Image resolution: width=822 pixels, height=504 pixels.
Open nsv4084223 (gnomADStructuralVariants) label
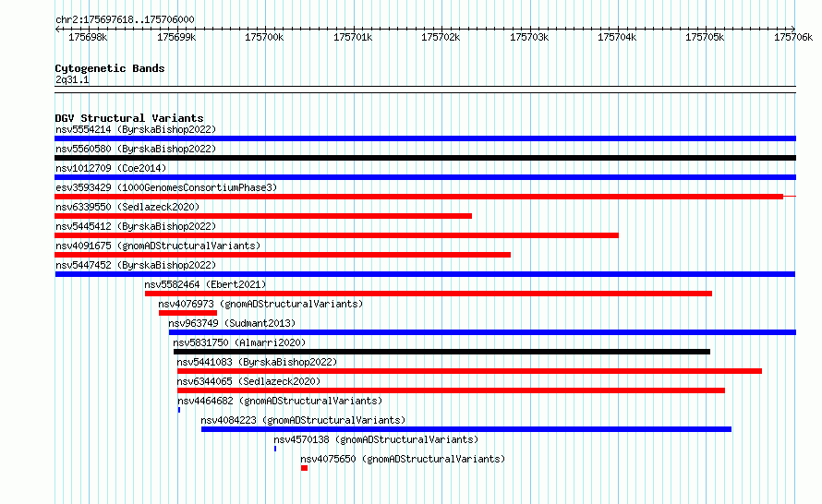tap(303, 420)
